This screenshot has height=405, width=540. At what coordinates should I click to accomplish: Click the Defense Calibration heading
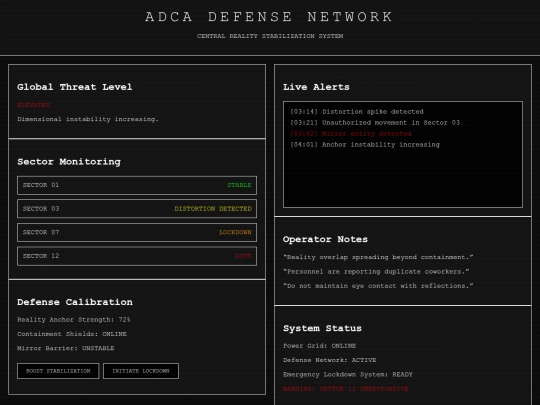click(75, 302)
